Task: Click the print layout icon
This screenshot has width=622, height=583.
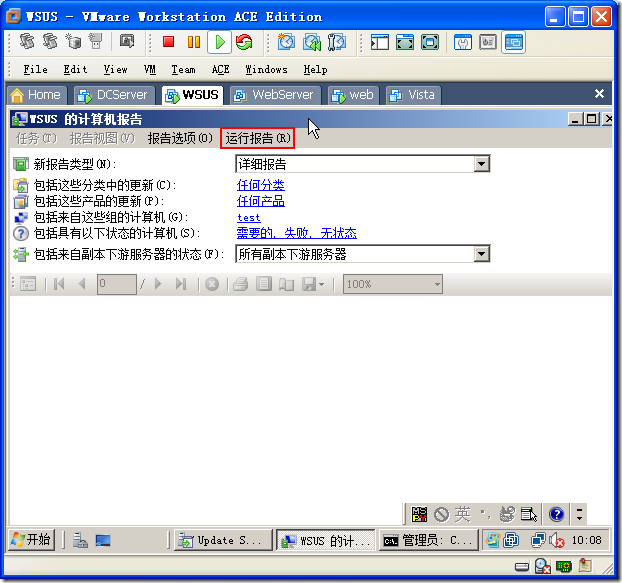Action: 263,284
